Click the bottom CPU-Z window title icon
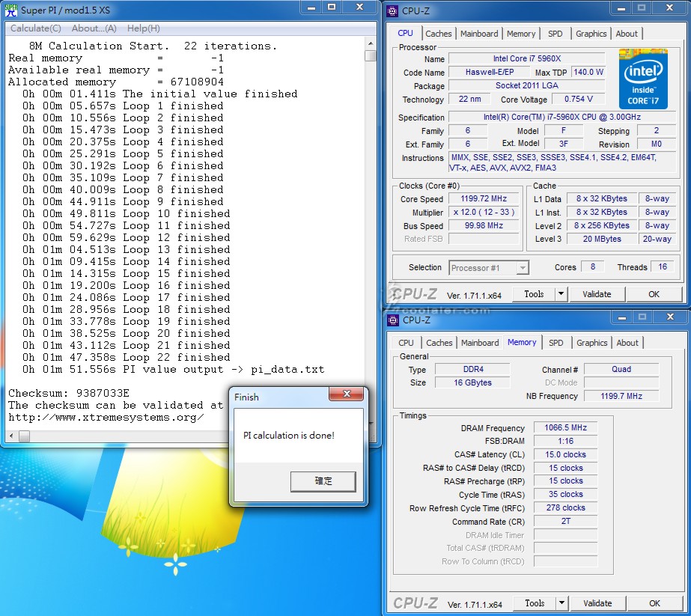Image resolution: width=691 pixels, height=616 pixels. tap(392, 320)
